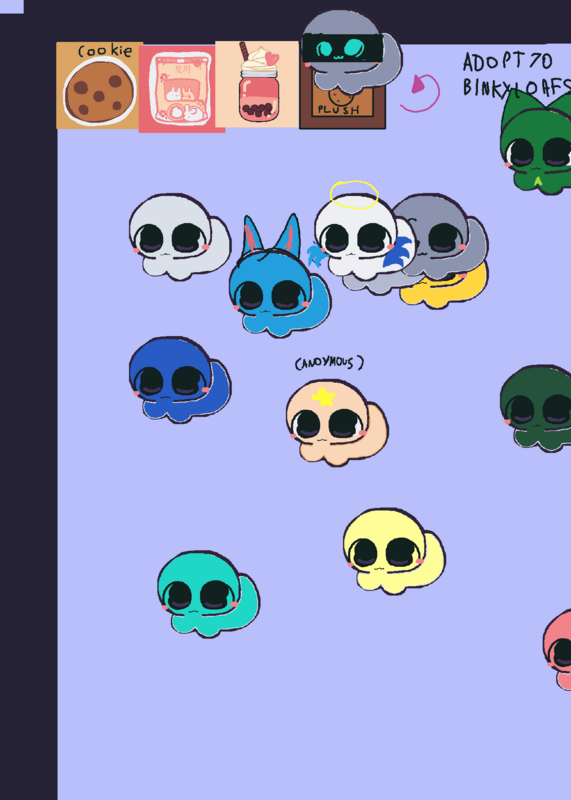This screenshot has width=571, height=800.
Task: Click the boba drink jar with whipped cream
Action: click(257, 84)
